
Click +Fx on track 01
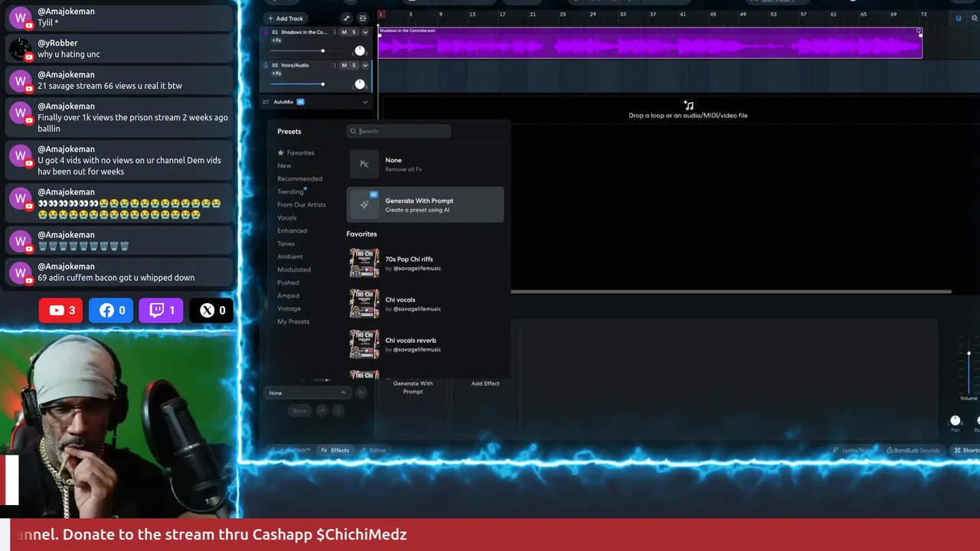(276, 41)
